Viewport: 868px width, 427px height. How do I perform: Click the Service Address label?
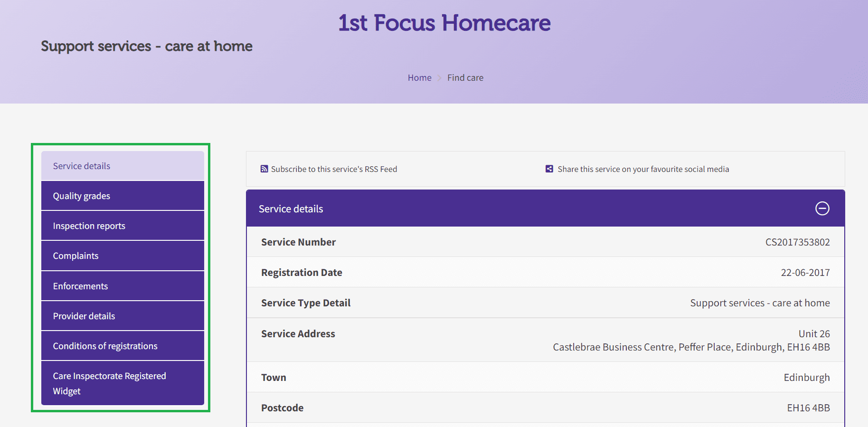pyautogui.click(x=298, y=334)
